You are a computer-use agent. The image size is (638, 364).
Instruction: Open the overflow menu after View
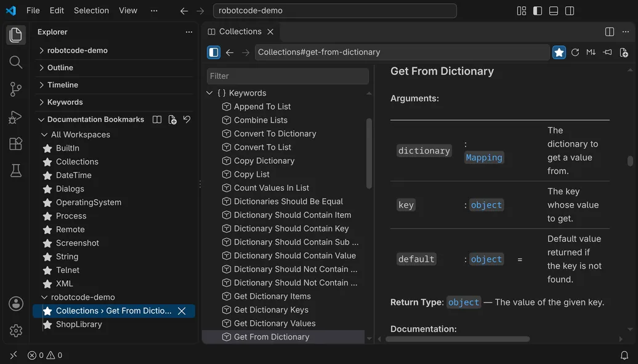pyautogui.click(x=154, y=10)
